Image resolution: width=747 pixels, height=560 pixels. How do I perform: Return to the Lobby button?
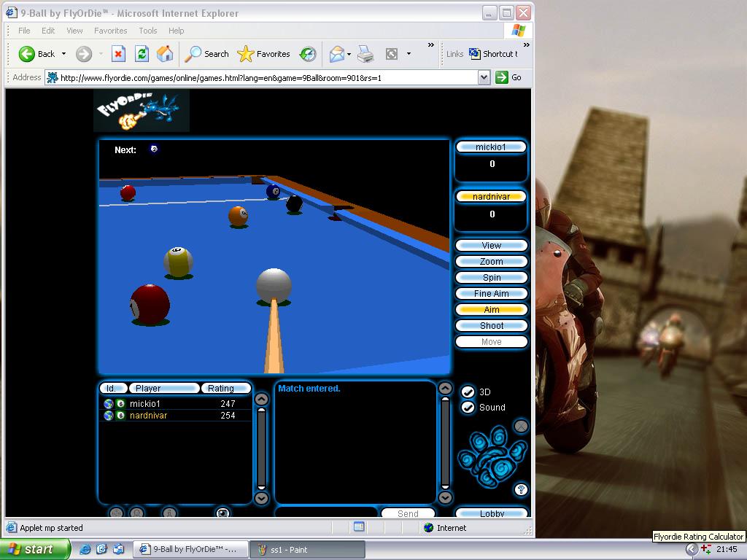491,513
